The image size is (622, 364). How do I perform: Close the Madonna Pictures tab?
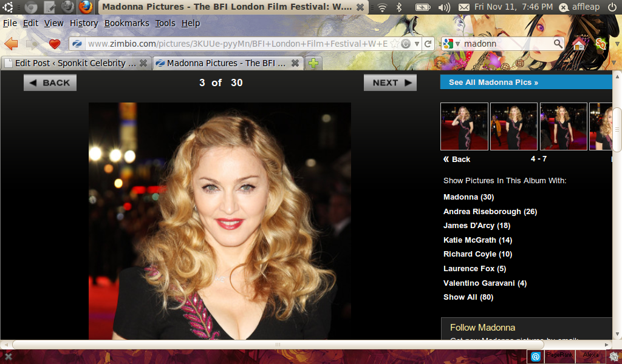295,63
